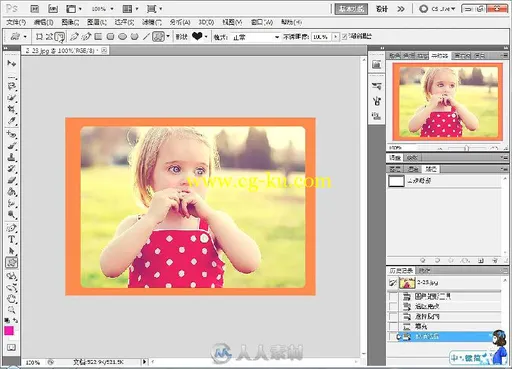Viewport: 512px width, 369px height.
Task: Click the delete path trash icon
Action: (x=495, y=260)
